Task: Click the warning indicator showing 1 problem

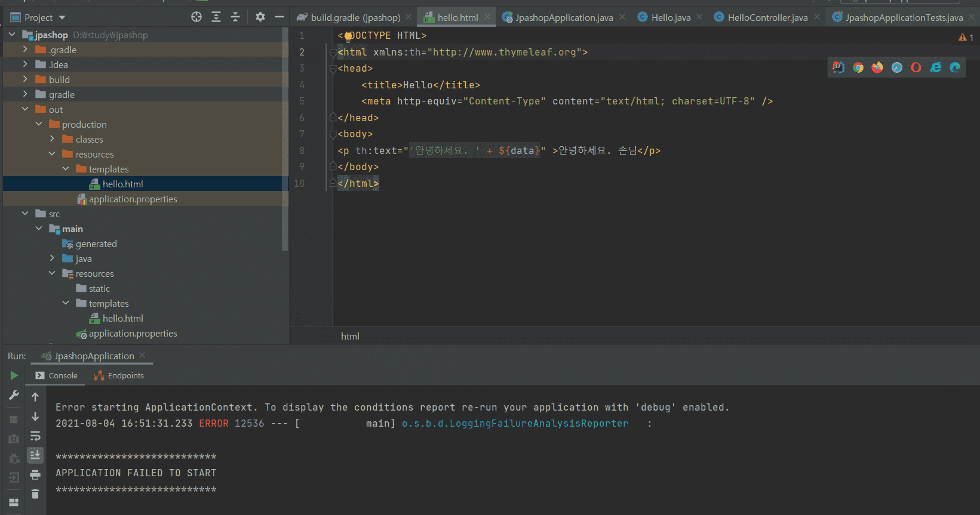Action: pos(966,38)
